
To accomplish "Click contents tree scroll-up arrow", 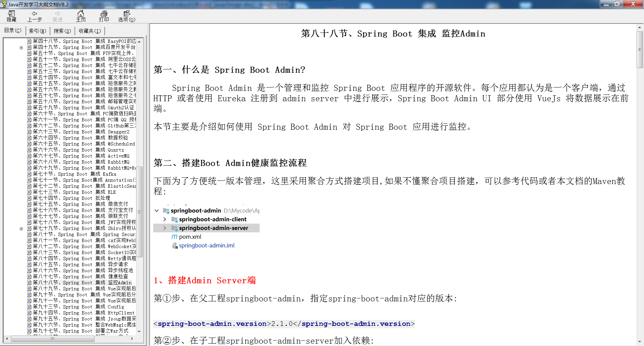I will (139, 42).
